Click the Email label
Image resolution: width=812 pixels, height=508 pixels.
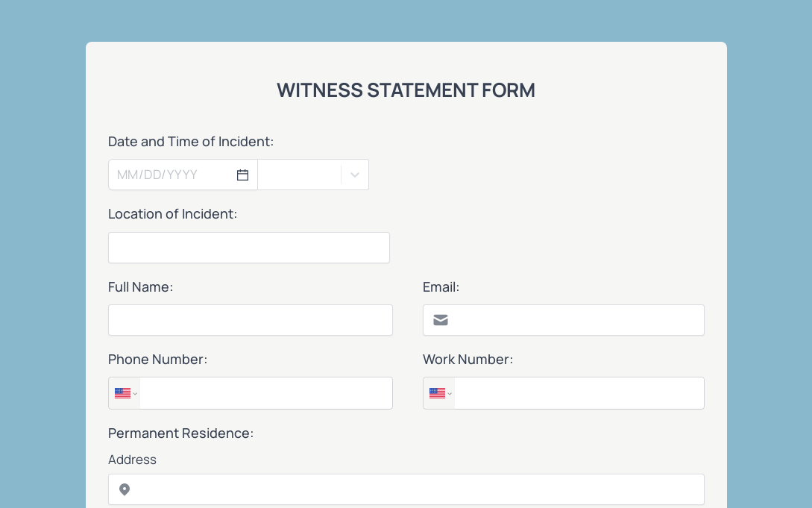tap(441, 287)
